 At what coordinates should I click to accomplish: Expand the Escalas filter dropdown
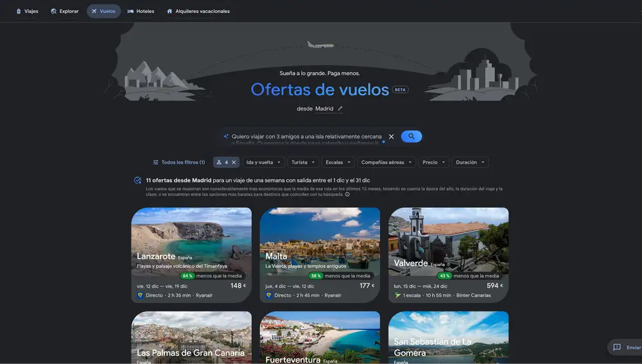338,162
